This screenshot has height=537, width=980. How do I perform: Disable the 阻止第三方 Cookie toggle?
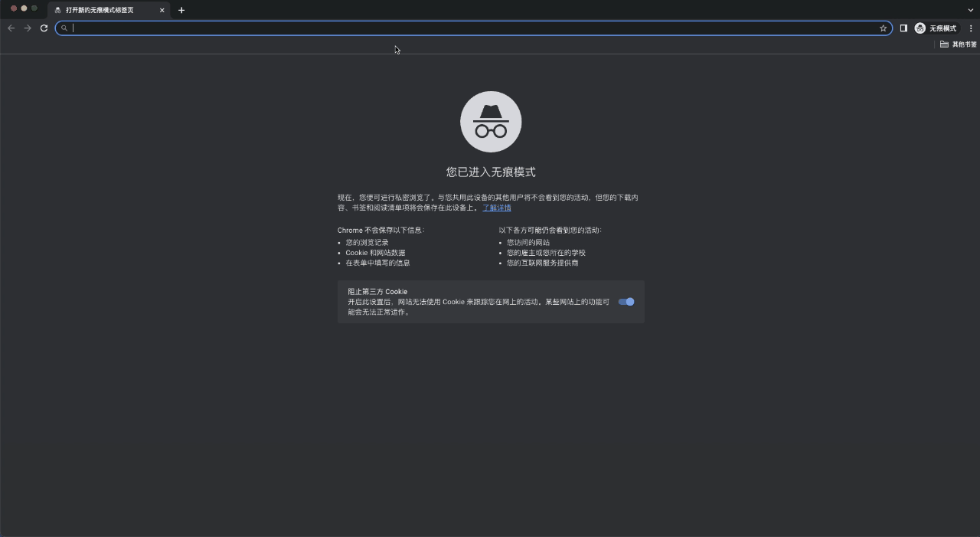coord(626,301)
